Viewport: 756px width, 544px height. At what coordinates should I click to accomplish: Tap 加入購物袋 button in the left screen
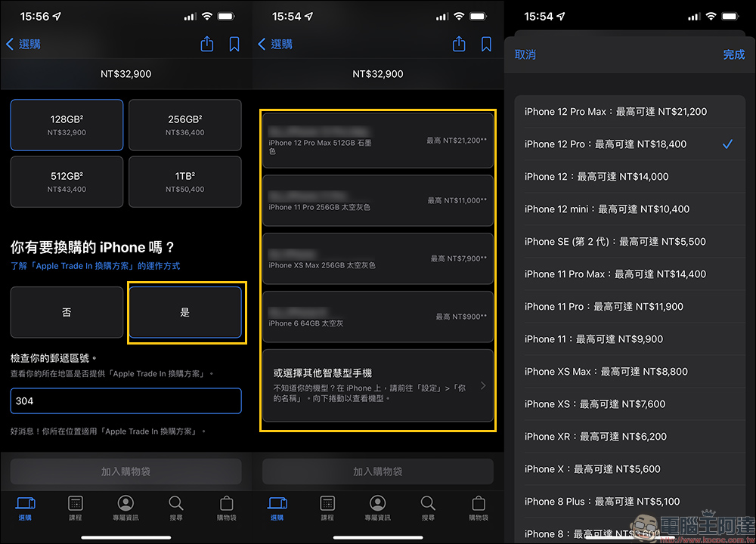[125, 471]
